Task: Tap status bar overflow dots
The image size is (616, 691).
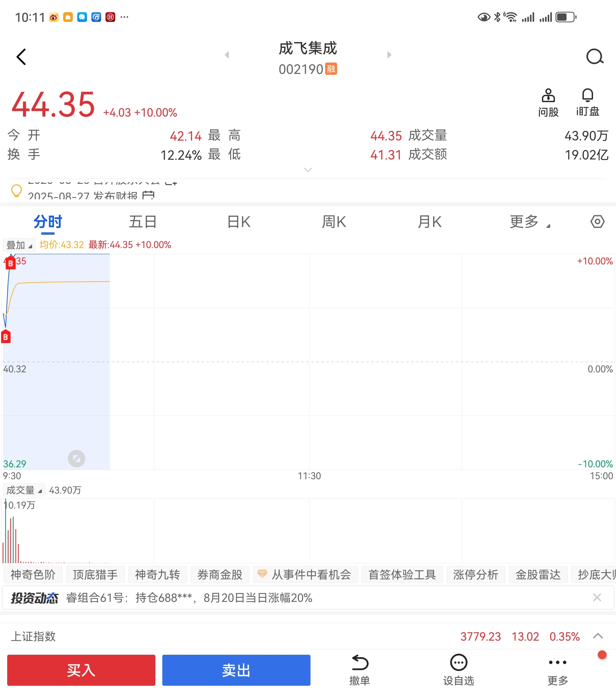Action: click(124, 17)
